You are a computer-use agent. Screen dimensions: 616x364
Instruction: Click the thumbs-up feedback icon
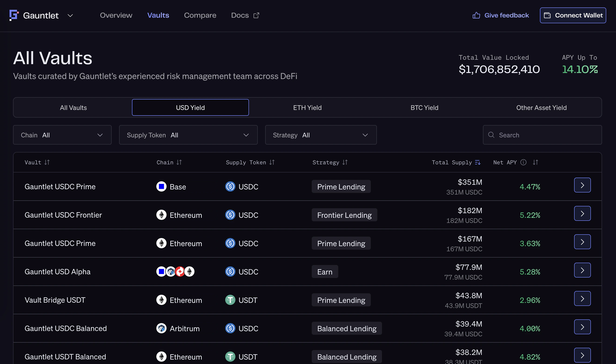pos(476,15)
